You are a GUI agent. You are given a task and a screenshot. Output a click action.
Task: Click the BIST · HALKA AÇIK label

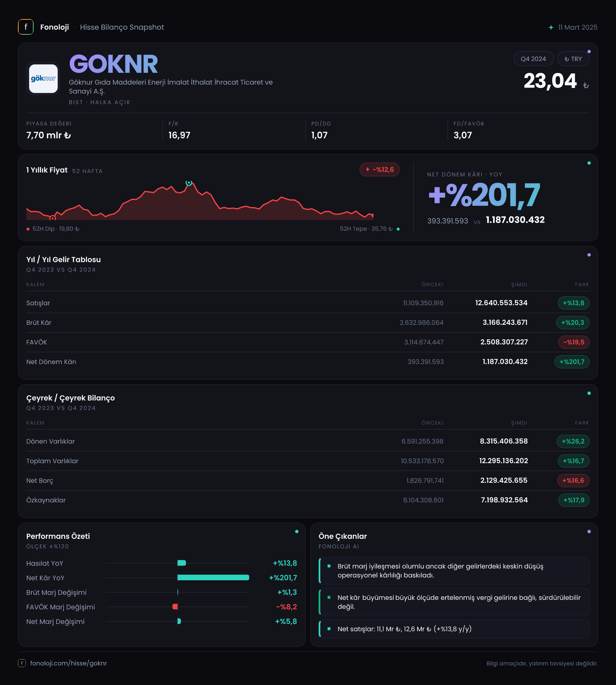99,102
